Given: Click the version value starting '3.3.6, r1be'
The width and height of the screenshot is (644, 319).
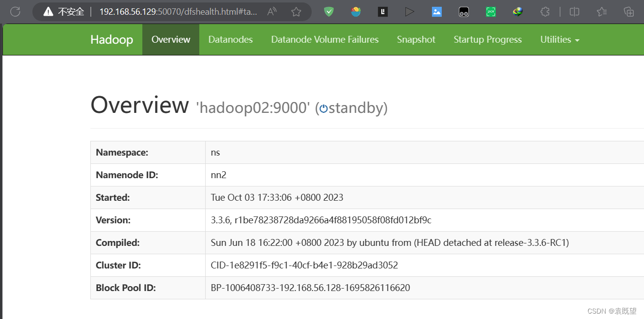Looking at the screenshot, I should pyautogui.click(x=321, y=220).
